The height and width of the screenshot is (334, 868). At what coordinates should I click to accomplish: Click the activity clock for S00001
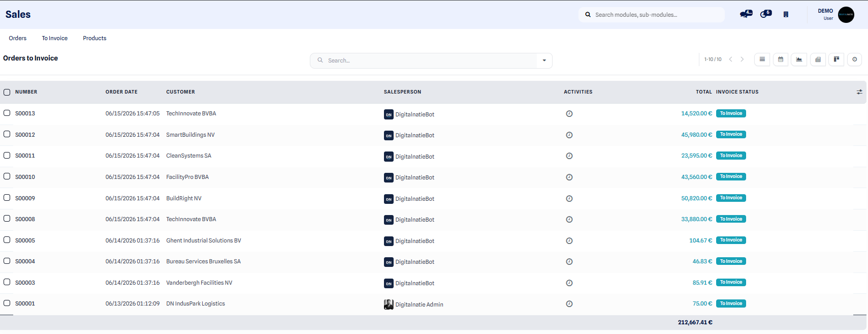569,304
